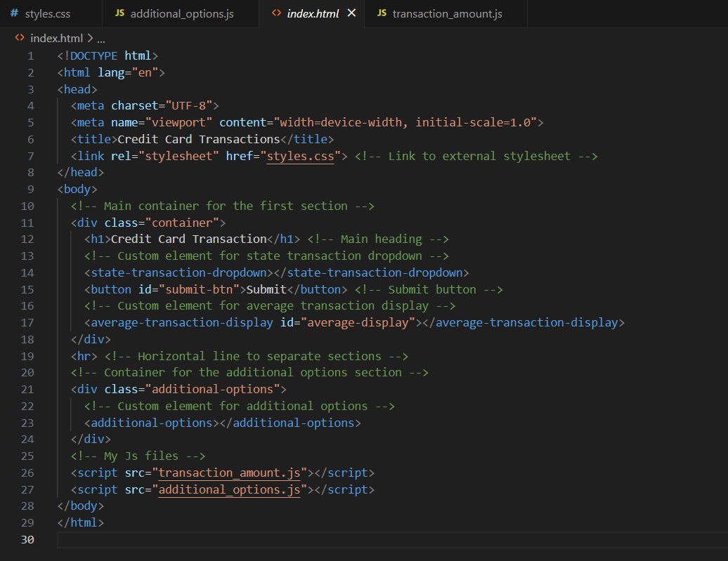Click the 'Link to external stylesheet' comment
The image size is (728, 561).
476,157
